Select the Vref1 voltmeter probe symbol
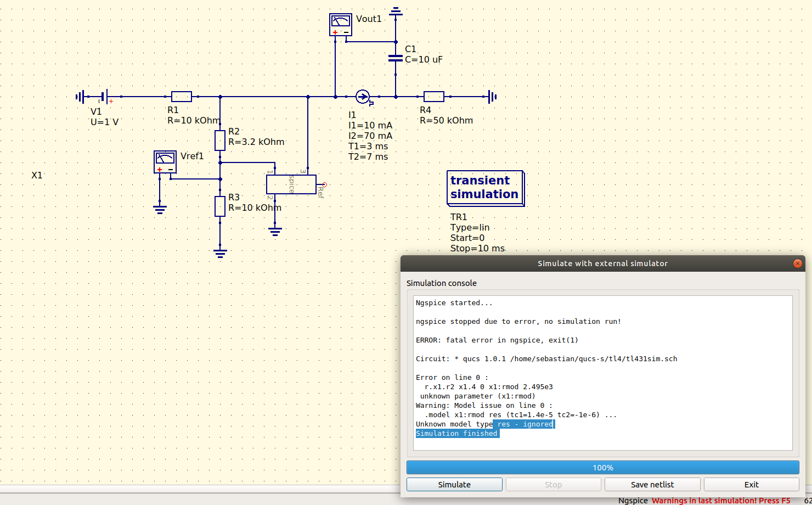 coord(165,162)
